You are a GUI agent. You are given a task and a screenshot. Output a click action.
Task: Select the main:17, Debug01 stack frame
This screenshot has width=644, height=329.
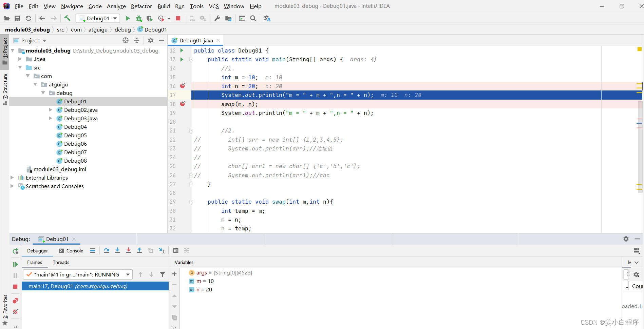pos(95,286)
